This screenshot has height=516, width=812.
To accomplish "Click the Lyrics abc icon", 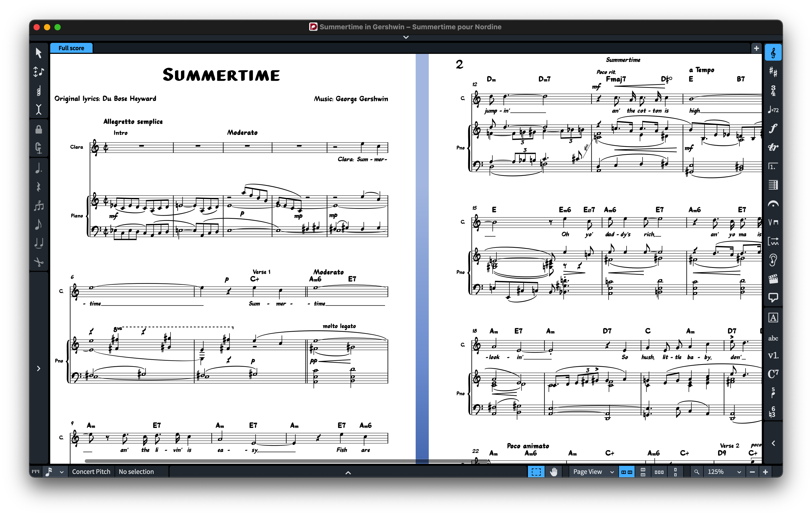I will point(773,338).
